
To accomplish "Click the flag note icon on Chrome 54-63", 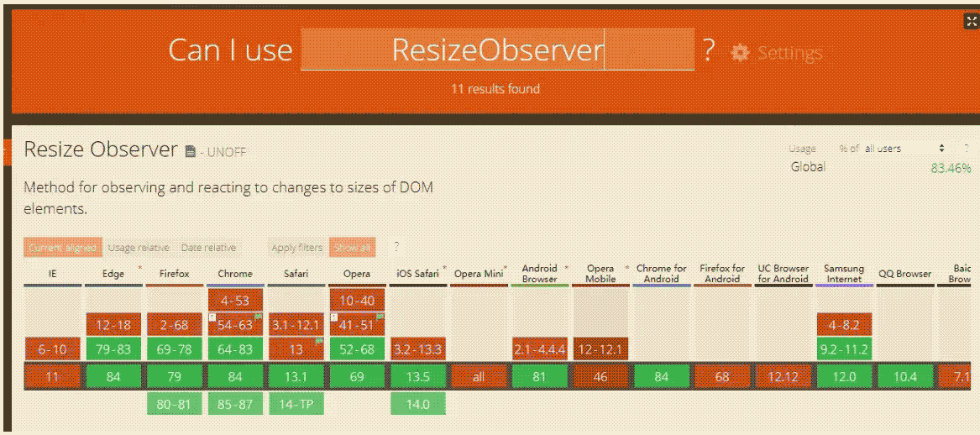I will coord(258,317).
